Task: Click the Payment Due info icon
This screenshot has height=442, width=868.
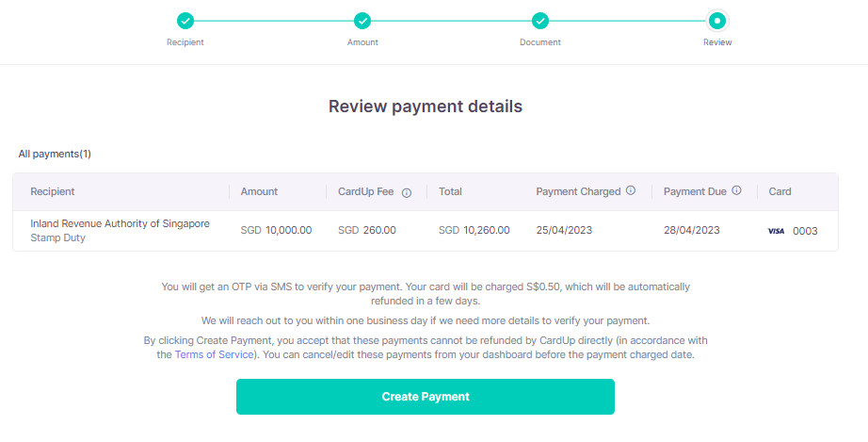Action: (x=736, y=190)
